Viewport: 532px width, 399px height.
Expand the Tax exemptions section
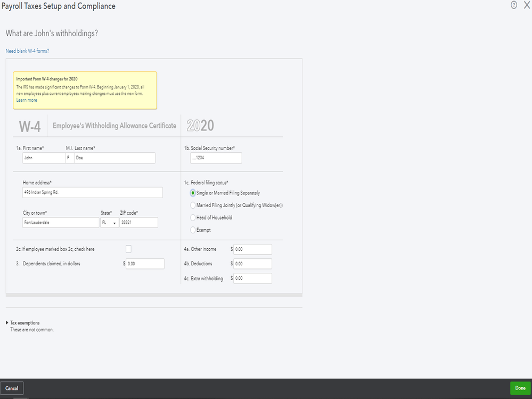[x=7, y=323]
